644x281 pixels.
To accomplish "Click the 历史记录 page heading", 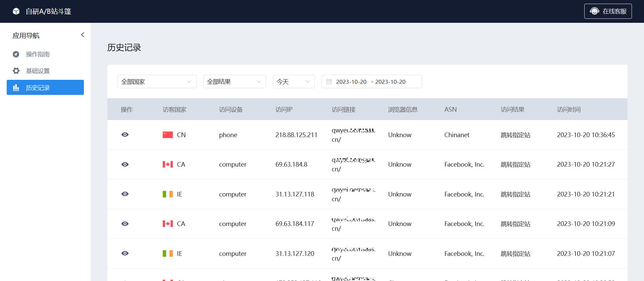I will tap(124, 48).
